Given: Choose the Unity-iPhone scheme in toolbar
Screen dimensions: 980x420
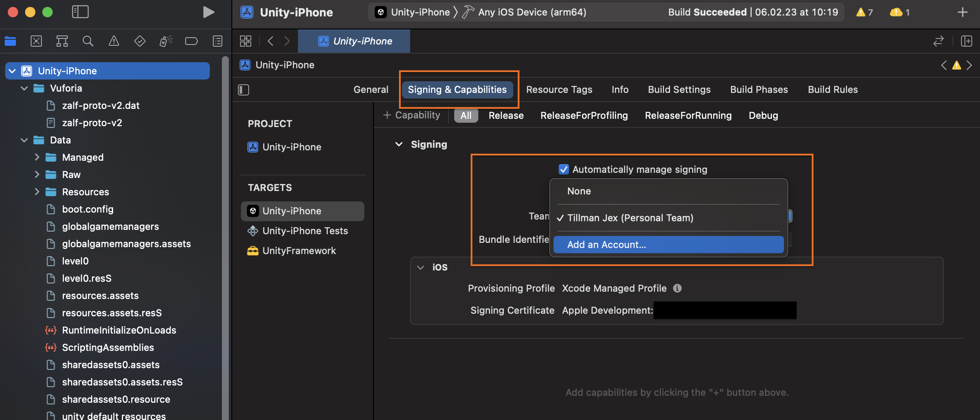Looking at the screenshot, I should [x=412, y=12].
